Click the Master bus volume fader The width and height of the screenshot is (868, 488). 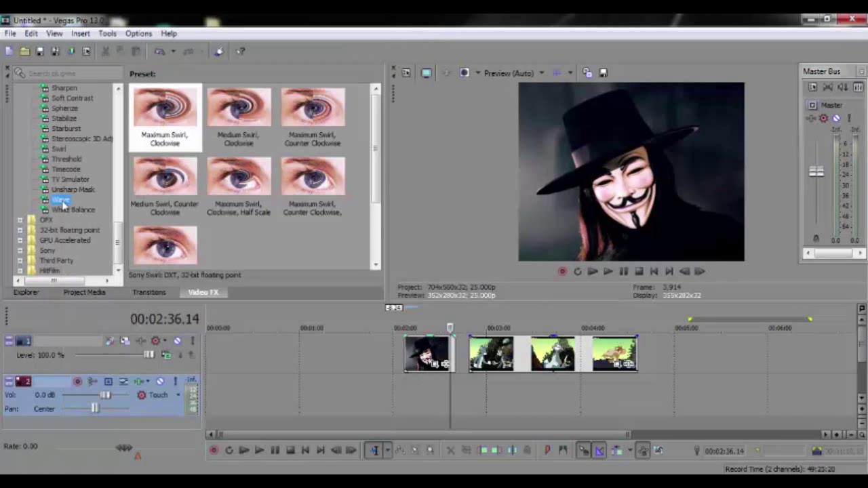(x=816, y=171)
